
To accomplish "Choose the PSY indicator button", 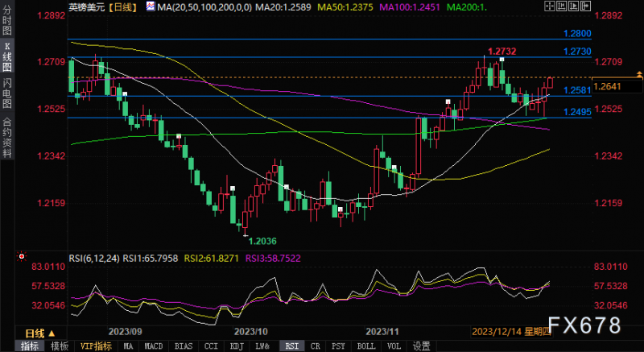I will (x=338, y=346).
